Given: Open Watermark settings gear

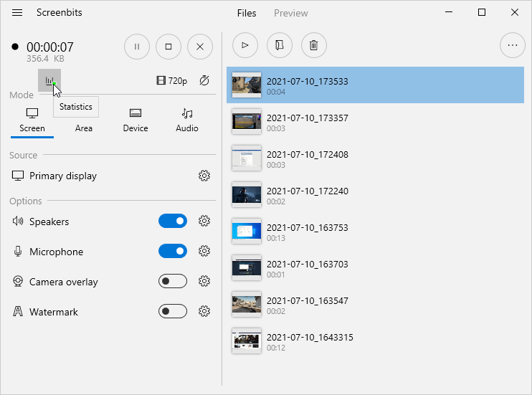Looking at the screenshot, I should click(x=204, y=311).
